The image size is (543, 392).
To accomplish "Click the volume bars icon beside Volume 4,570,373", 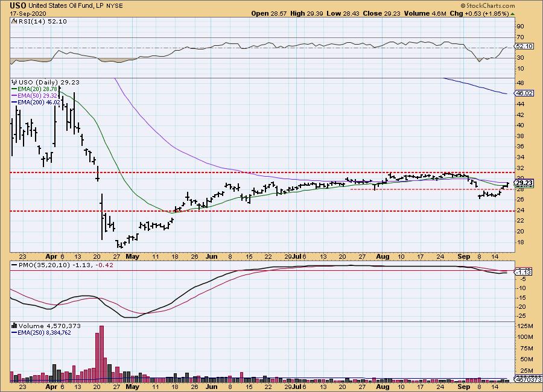I will 14,326.
